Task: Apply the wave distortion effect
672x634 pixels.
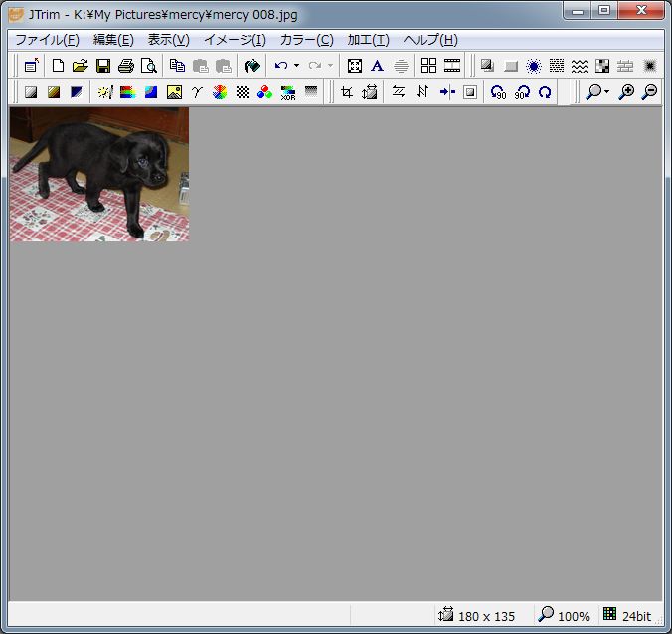Action: click(580, 66)
